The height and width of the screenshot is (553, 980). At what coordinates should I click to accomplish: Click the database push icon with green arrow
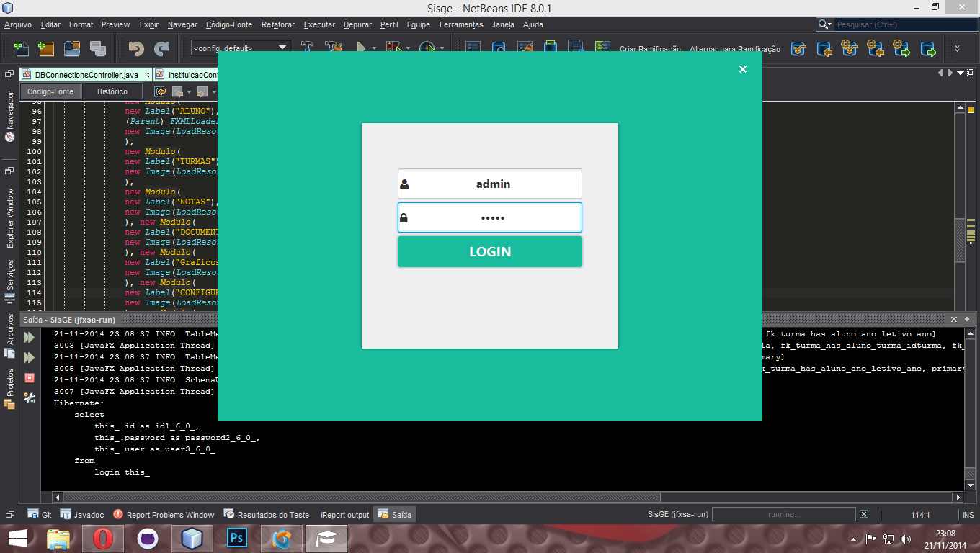[x=927, y=48]
